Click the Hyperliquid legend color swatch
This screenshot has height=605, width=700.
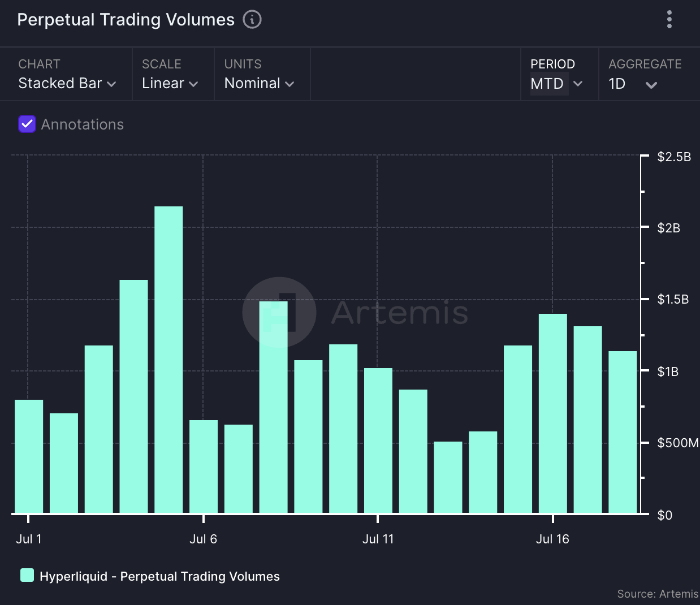(x=27, y=575)
